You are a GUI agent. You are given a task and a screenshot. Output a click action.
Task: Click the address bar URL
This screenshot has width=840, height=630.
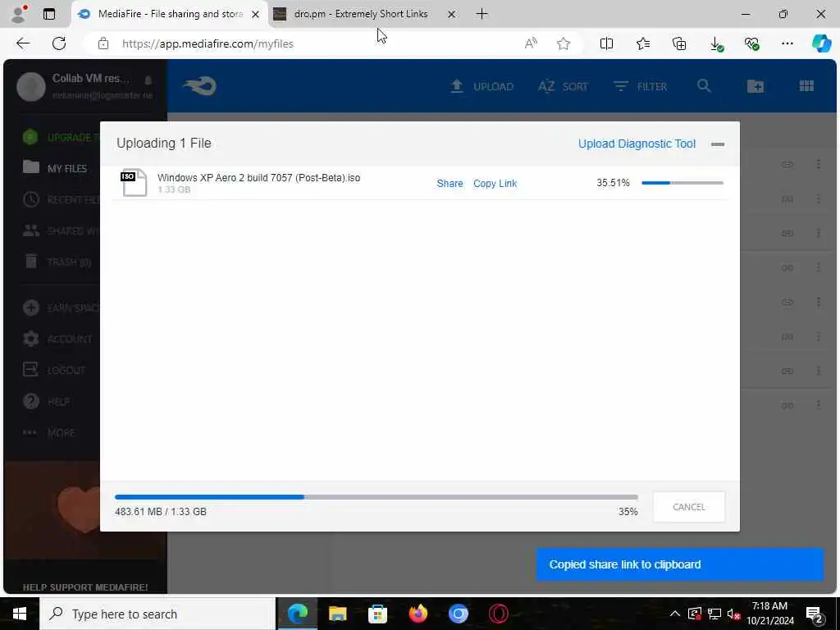click(208, 44)
